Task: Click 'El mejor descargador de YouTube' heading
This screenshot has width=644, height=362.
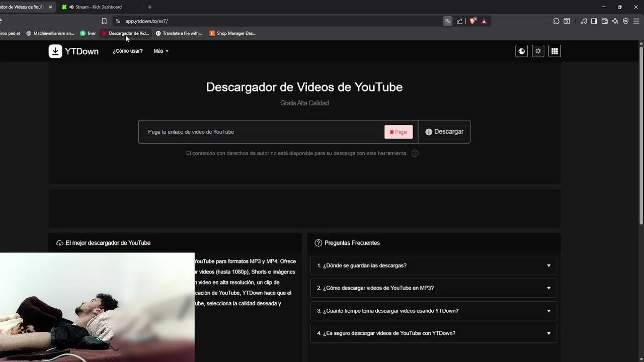Action: (x=108, y=243)
